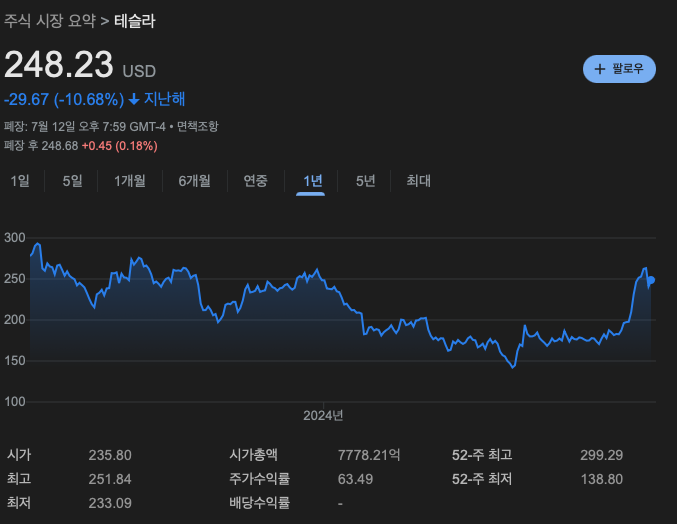
Task: Switch to the 6개월 range tab
Action: click(194, 181)
